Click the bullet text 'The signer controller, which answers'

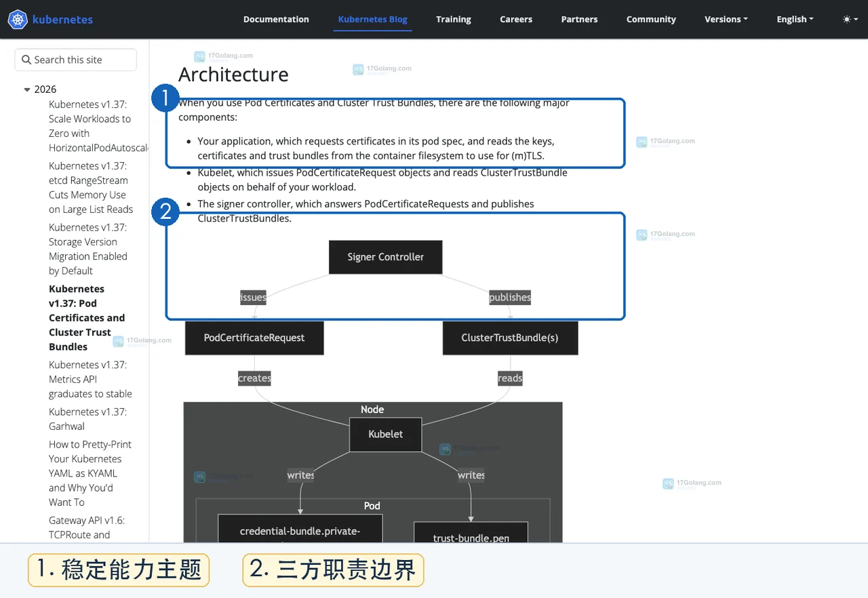366,211
